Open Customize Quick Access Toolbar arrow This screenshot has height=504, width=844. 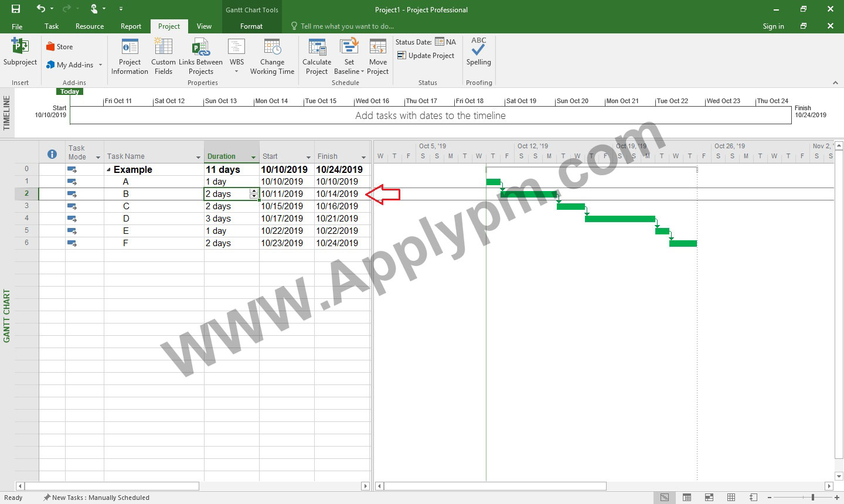click(x=121, y=9)
